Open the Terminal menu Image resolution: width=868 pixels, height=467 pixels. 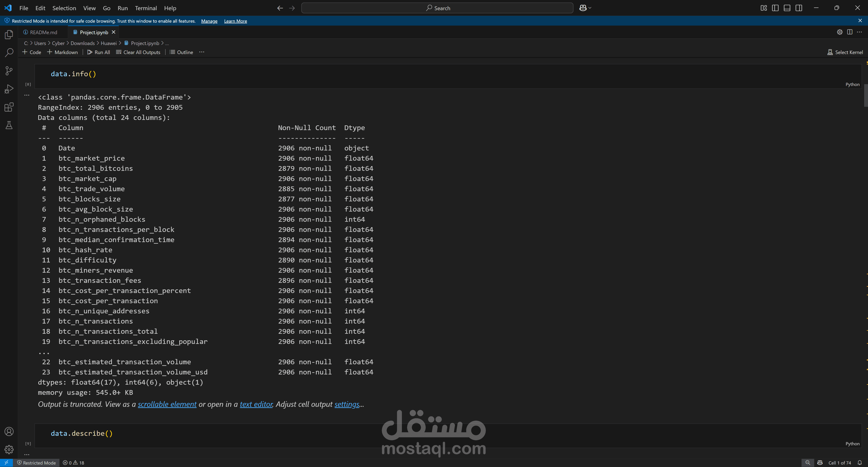click(146, 8)
